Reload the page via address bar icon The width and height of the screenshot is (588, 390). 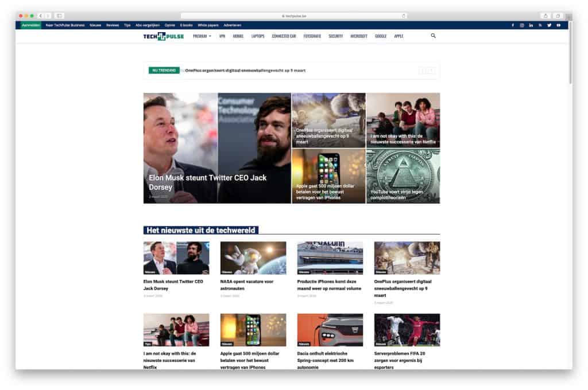[404, 16]
